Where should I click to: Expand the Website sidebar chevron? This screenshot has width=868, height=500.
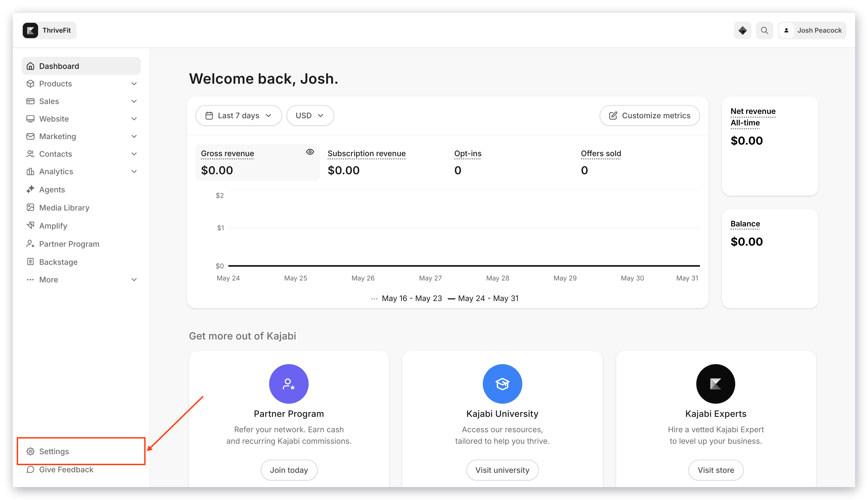click(134, 119)
